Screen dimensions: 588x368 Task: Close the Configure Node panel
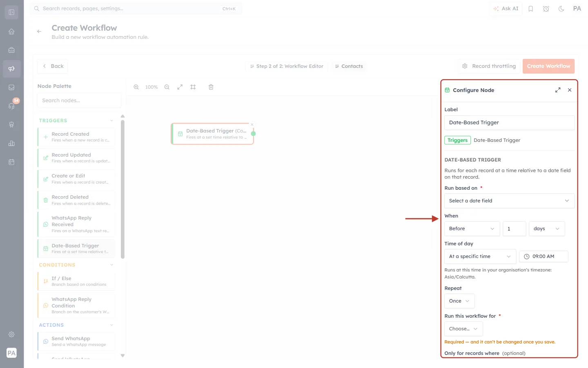570,90
